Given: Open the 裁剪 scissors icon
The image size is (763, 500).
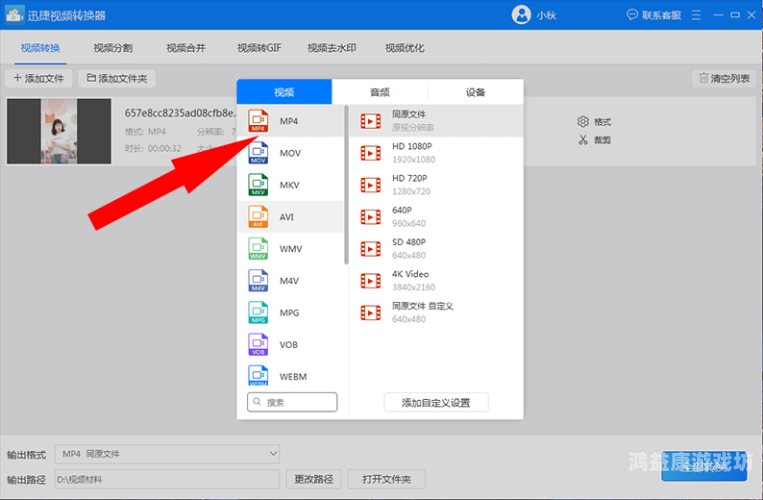Looking at the screenshot, I should [x=583, y=140].
